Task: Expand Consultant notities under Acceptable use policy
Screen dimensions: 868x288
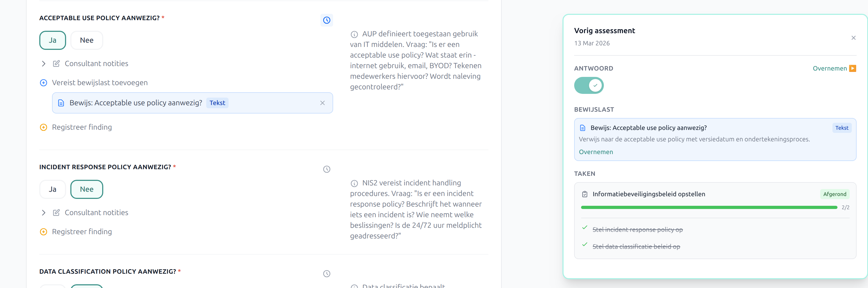Action: 44,63
